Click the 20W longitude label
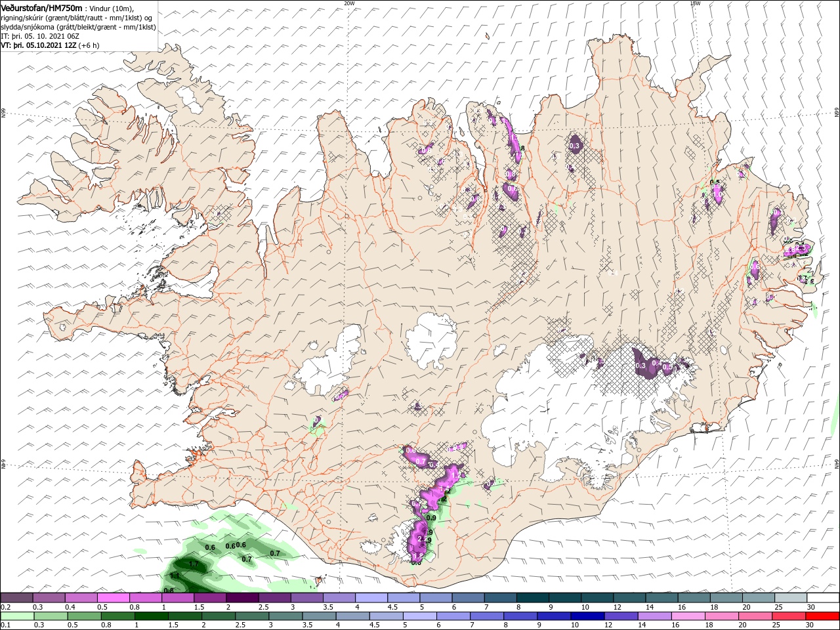 tap(349, 3)
